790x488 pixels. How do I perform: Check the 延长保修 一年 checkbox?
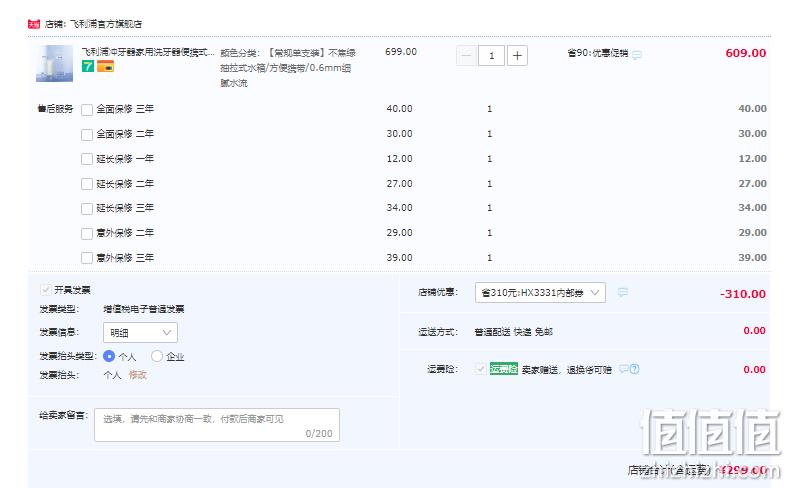[x=87, y=159]
